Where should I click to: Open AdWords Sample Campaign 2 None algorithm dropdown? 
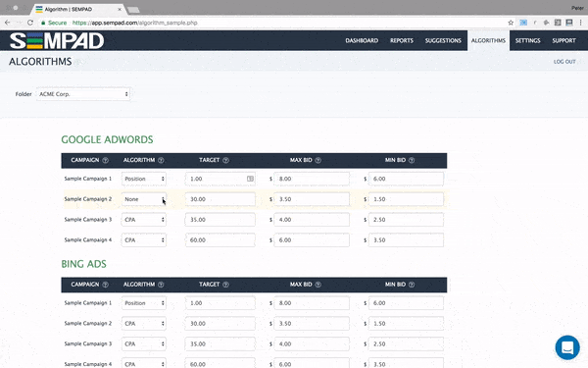(x=144, y=199)
